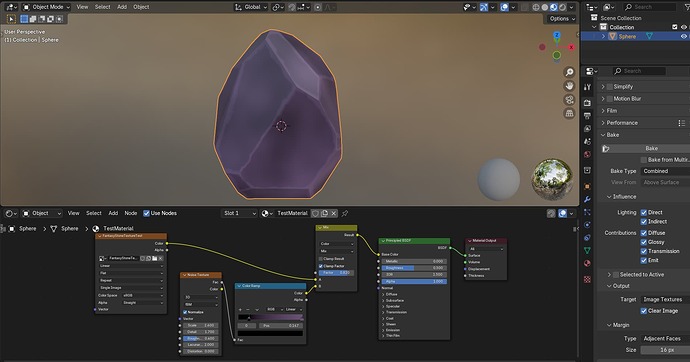Open the viewport Options dropdown
690x362 pixels.
(562, 18)
